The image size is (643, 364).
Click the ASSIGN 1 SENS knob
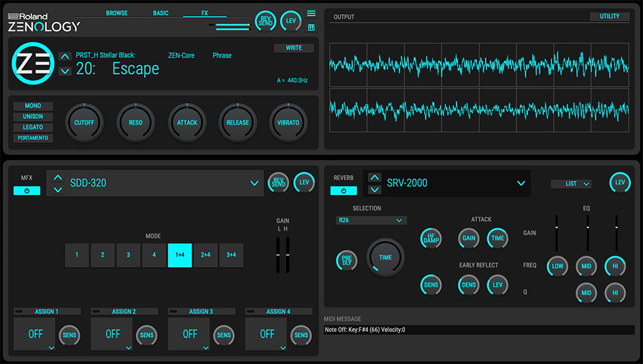(69, 335)
